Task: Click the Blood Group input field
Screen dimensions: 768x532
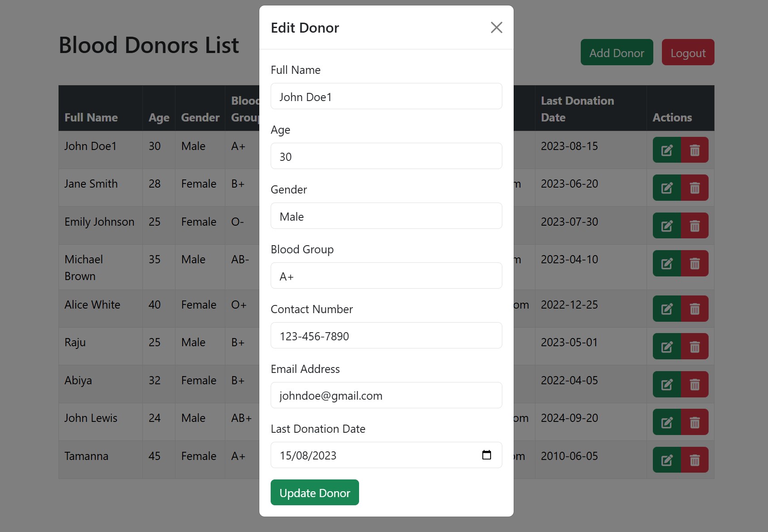Action: (386, 276)
